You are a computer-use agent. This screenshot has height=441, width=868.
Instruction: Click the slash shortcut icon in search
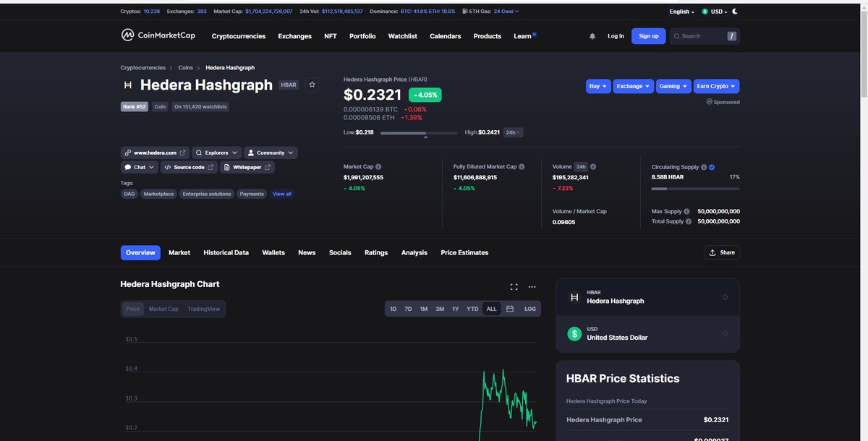coord(731,36)
